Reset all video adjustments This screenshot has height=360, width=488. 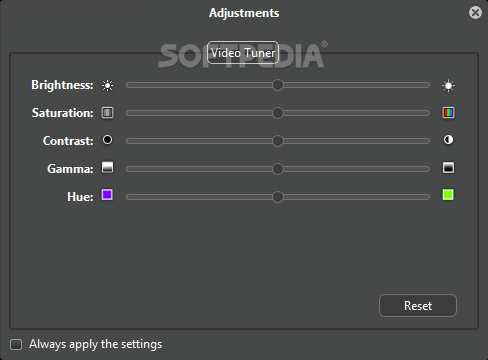coord(418,306)
